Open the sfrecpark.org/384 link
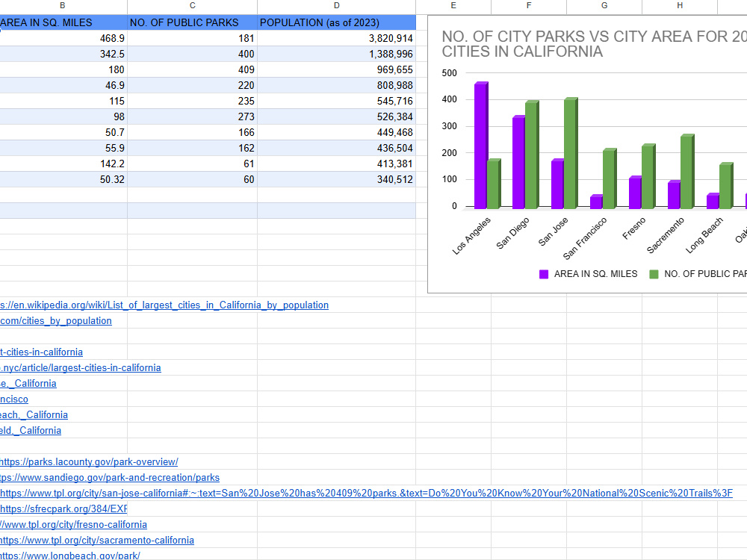The image size is (747, 560). coord(63,509)
